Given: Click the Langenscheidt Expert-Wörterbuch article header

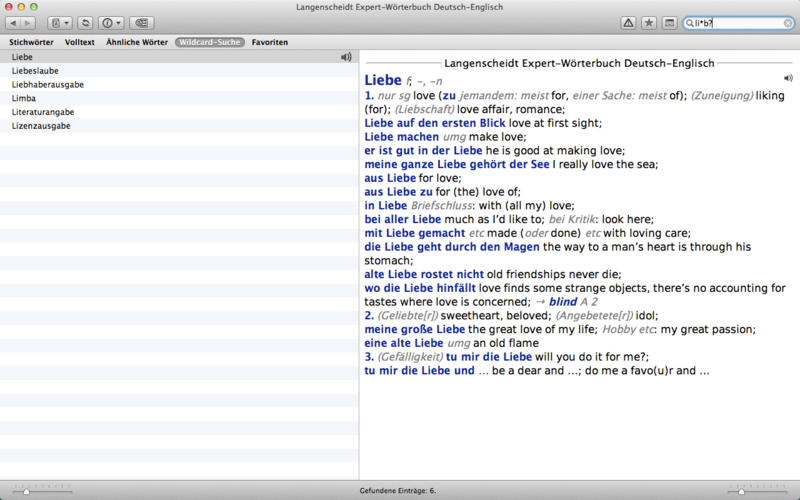Looking at the screenshot, I should pos(579,63).
